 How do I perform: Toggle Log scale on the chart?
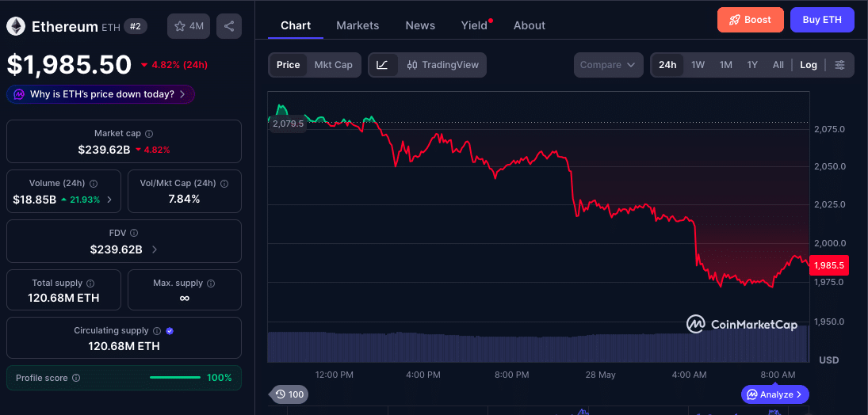point(809,65)
